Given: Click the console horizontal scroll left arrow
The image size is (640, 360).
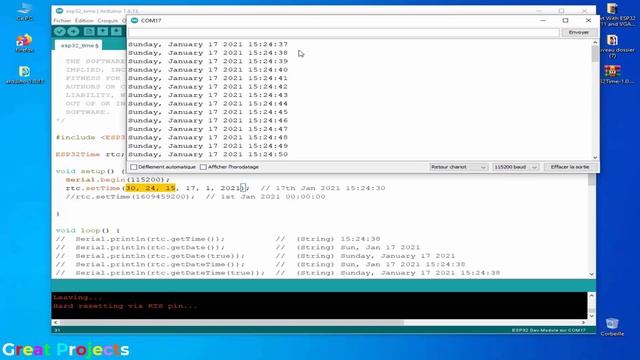Looking at the screenshot, I should tap(55, 322).
